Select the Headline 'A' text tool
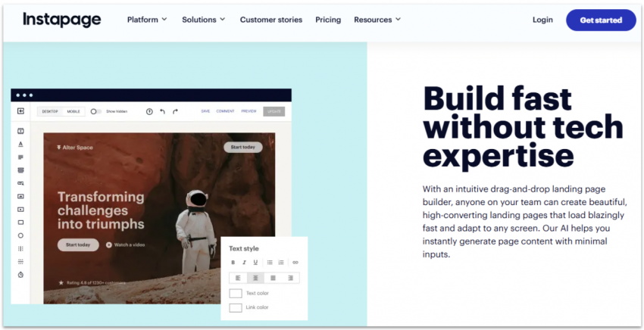Screen dimensions: 644x330 pyautogui.click(x=20, y=144)
